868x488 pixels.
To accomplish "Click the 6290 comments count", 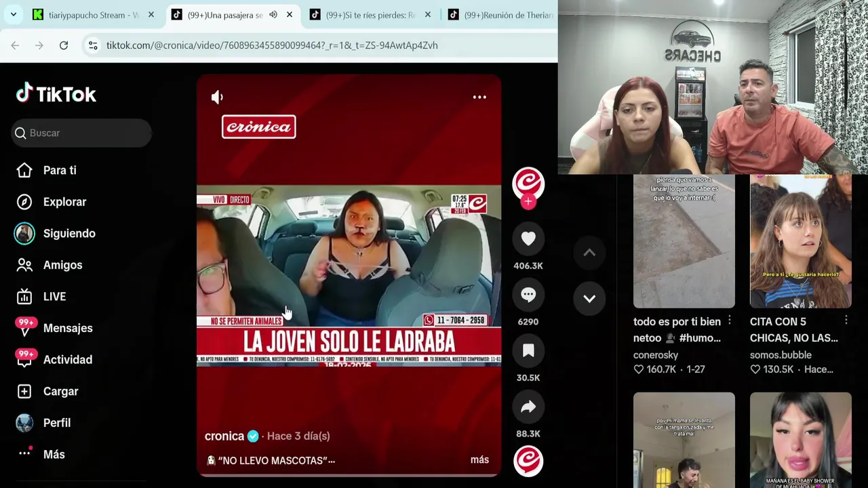I will click(528, 322).
